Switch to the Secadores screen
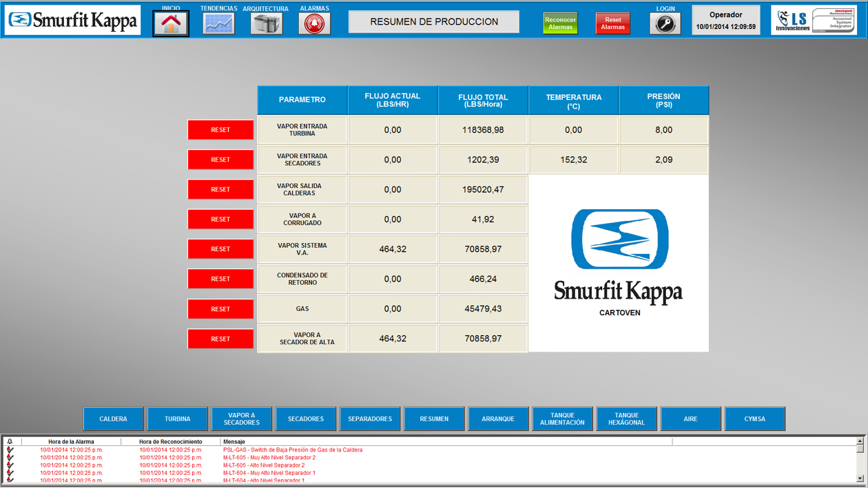This screenshot has width=868, height=488. coord(306,418)
